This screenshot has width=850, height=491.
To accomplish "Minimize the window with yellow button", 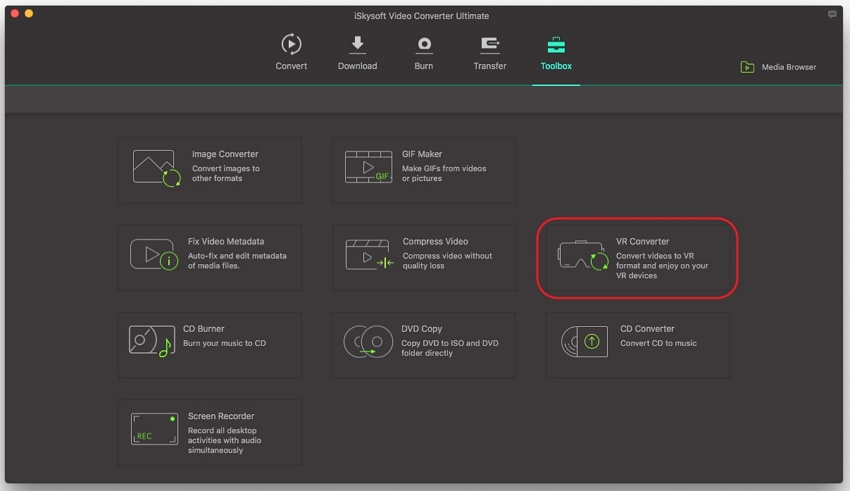I will [x=29, y=13].
